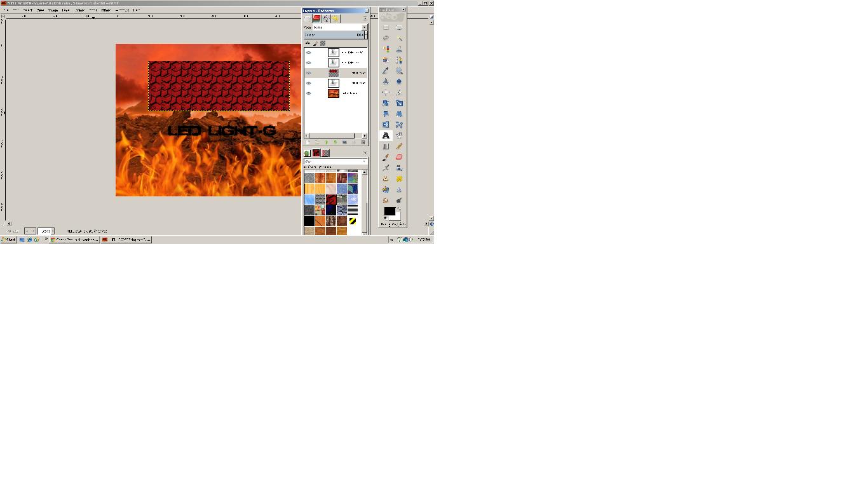Choose the Eraser tool
This screenshot has width=868, height=488.
399,157
